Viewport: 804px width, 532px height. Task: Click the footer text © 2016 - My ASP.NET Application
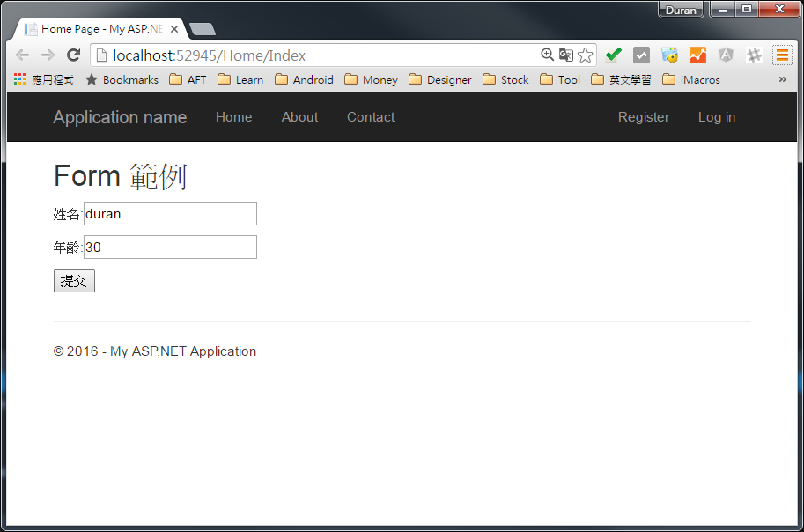click(x=155, y=351)
